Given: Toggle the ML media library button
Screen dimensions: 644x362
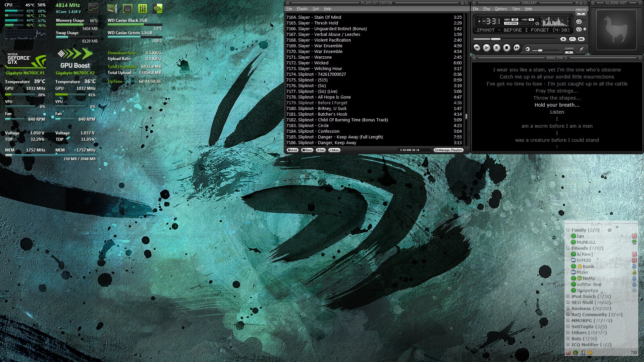Looking at the screenshot, I should tap(581, 39).
